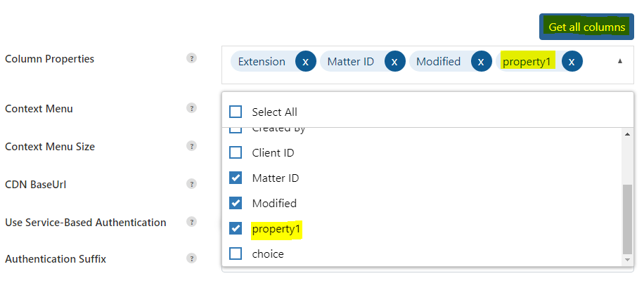Click the Get all columns button
The height and width of the screenshot is (283, 644).
pos(586,27)
